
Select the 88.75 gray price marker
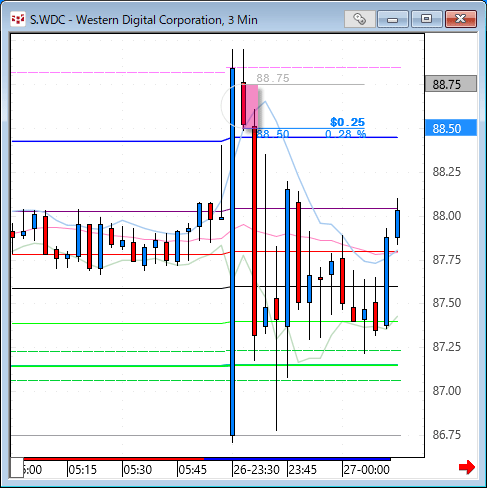coord(451,84)
